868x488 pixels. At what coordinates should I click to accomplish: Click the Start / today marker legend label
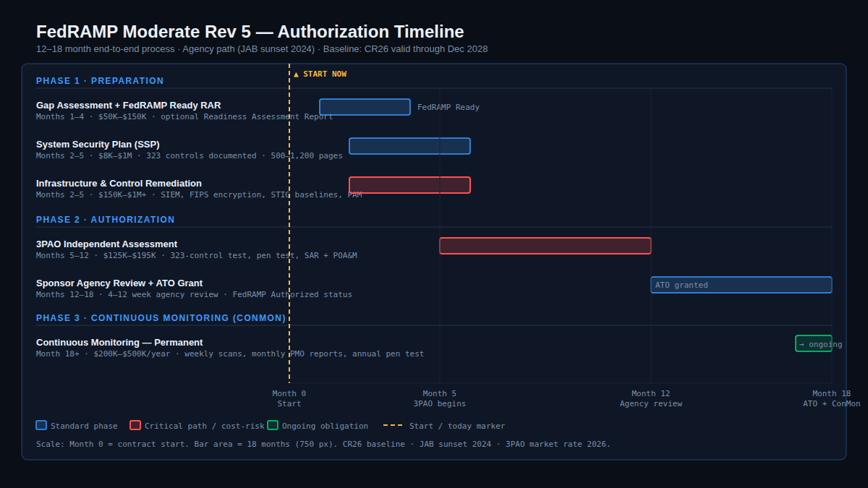[x=457, y=427]
